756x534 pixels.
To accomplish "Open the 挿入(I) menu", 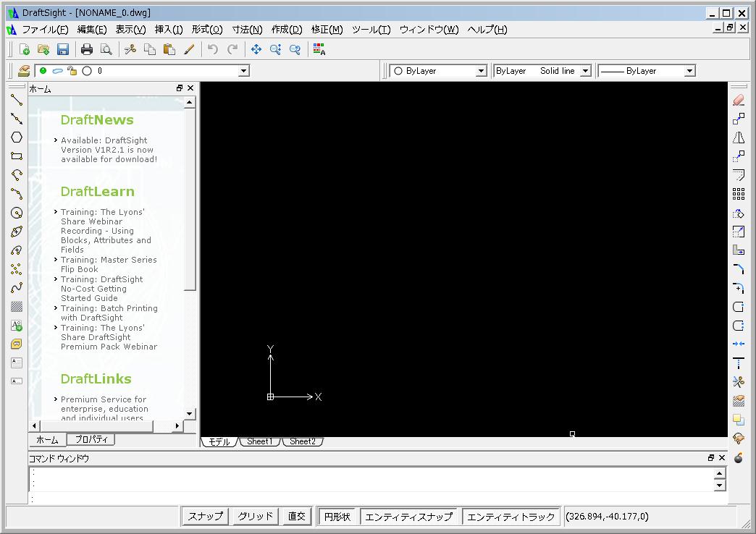I will [168, 30].
